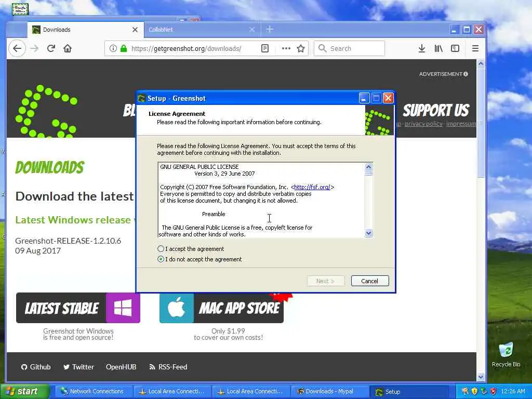This screenshot has height=399, width=532.
Task: Click the address bar URL
Action: 187,48
